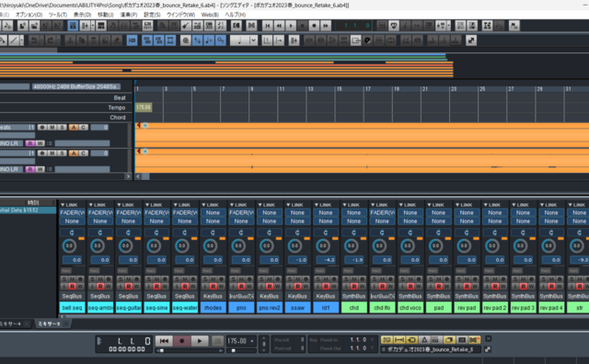This screenshot has width=589, height=364.
Task: Mute the first audio track
Action: click(52, 127)
